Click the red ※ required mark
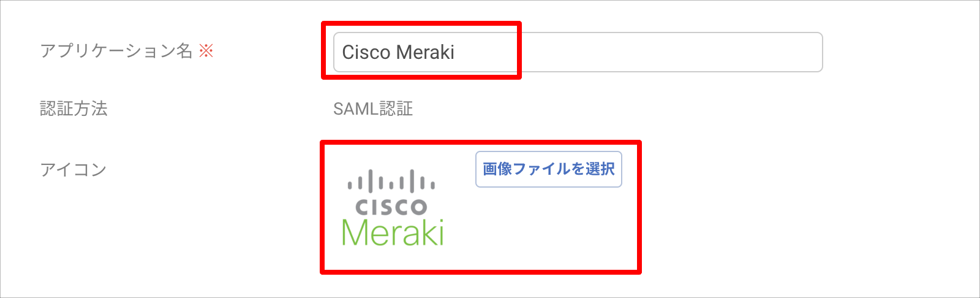The width and height of the screenshot is (980, 298). coord(206,51)
